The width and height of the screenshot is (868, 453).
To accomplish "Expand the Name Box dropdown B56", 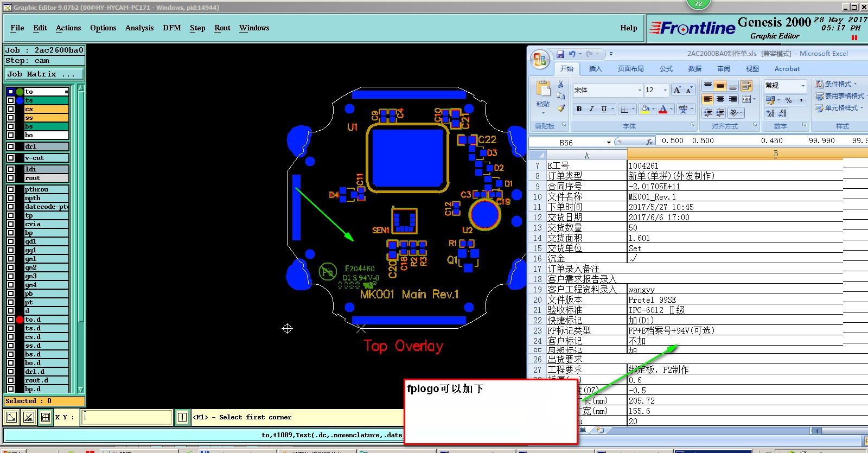I will click(x=609, y=142).
